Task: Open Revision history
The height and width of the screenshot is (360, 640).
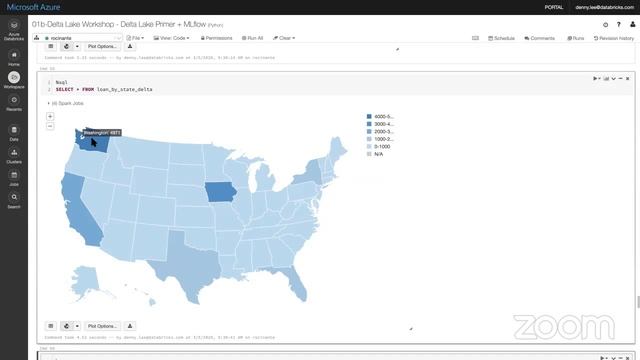Action: pyautogui.click(x=614, y=38)
